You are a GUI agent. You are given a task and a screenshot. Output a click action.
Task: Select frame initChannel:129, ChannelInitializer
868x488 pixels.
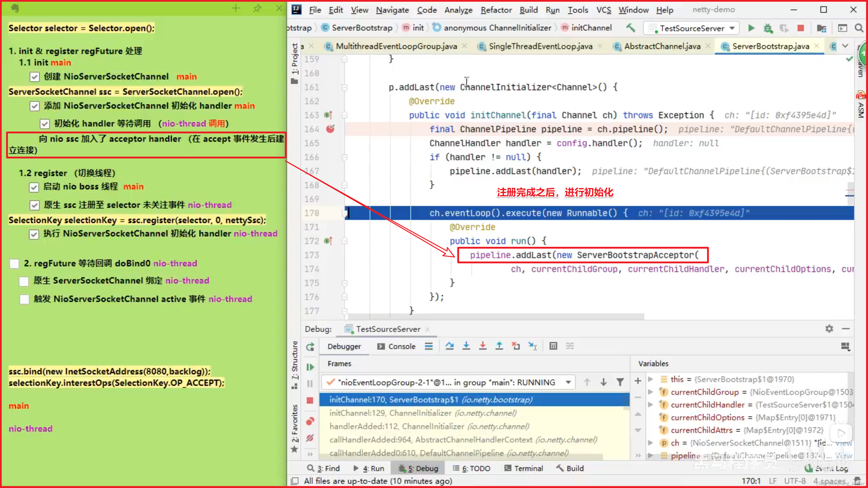coord(474,413)
